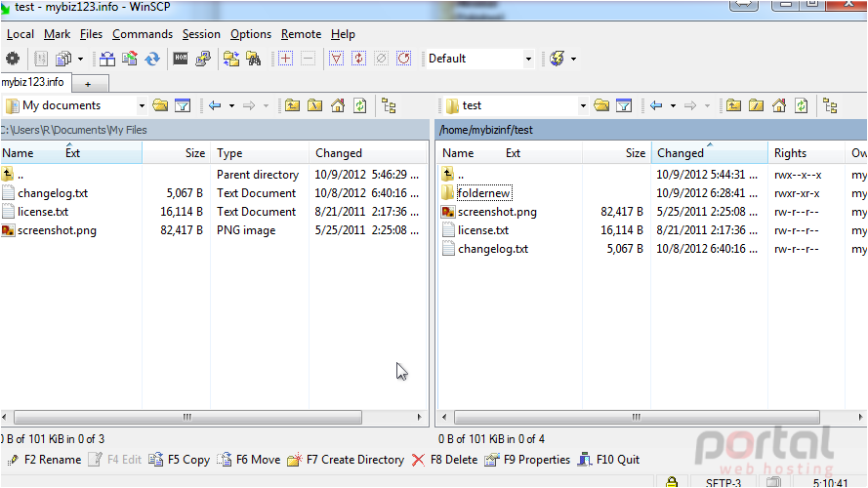868x488 pixels.
Task: Click the F5 Copy button
Action: tap(180, 460)
